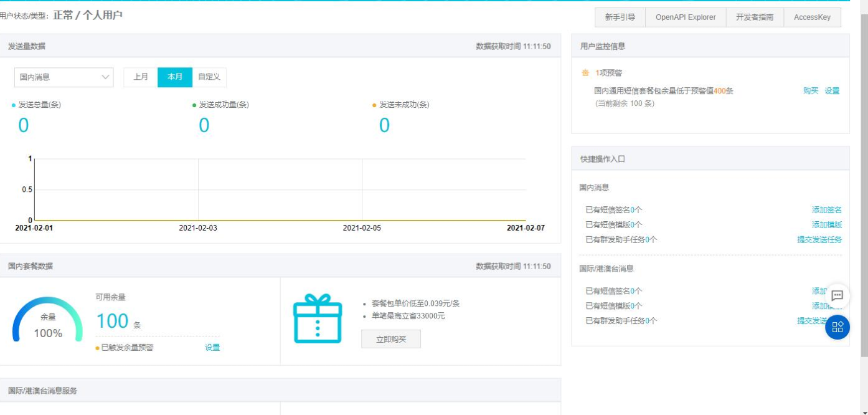Expand the 国内消息 dropdown
This screenshot has height=415, width=868.
coord(64,77)
